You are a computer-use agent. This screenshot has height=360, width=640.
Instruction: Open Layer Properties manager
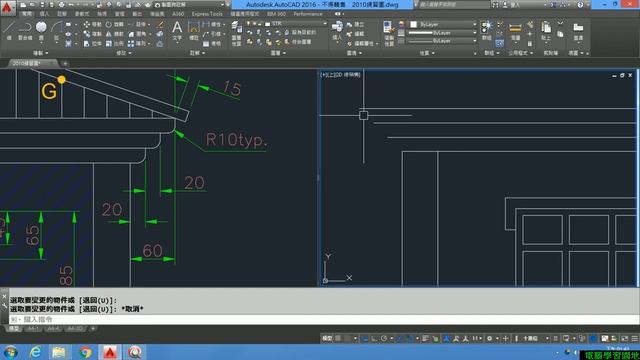point(236,33)
